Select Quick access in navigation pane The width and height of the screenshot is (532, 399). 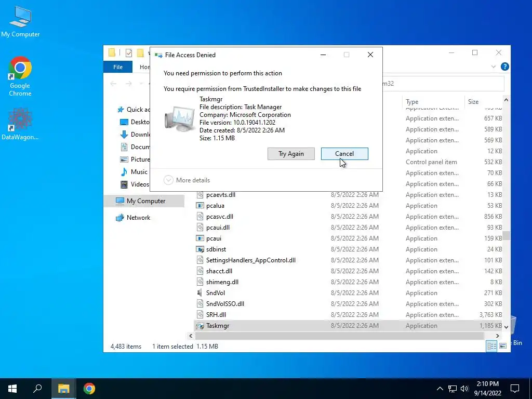(134, 110)
